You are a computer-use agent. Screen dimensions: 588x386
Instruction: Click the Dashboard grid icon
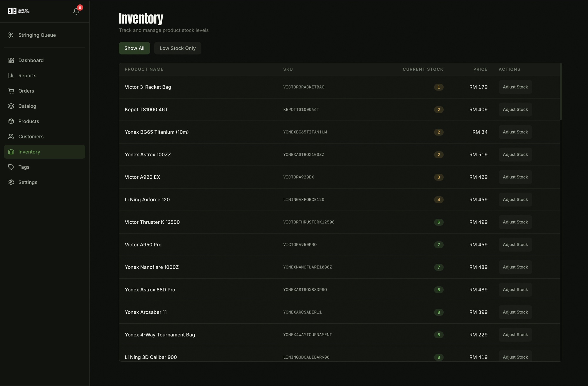11,60
